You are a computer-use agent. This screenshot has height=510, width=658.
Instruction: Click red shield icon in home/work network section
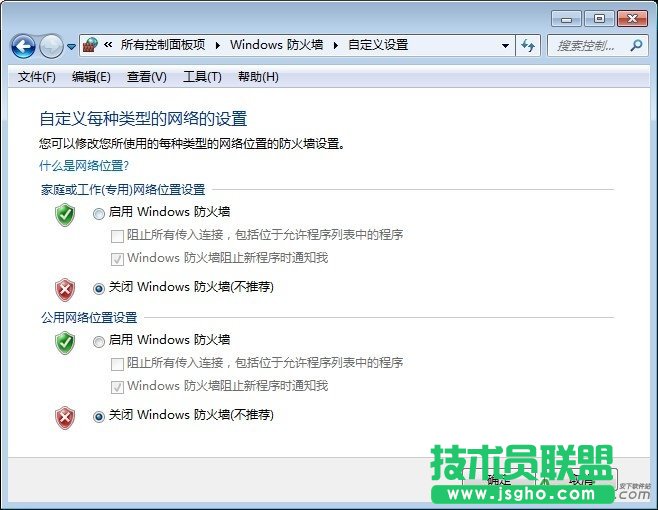click(x=65, y=289)
